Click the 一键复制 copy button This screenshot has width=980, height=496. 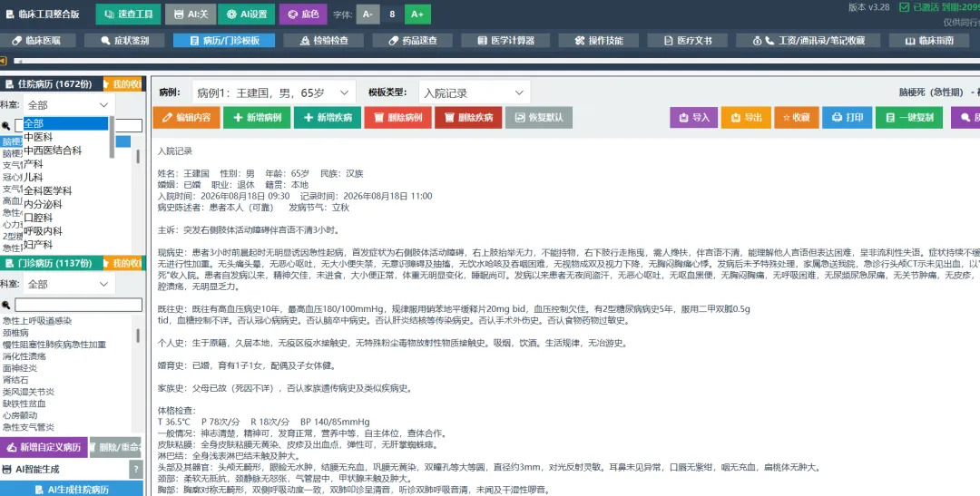coord(909,118)
